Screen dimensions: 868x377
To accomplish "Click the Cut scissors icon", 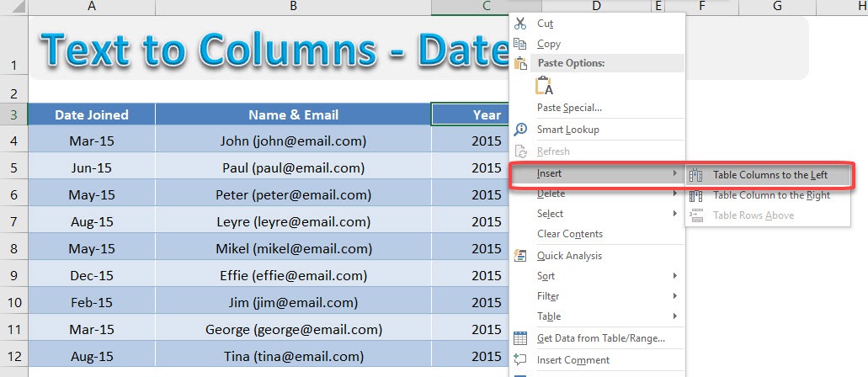I will coord(520,24).
